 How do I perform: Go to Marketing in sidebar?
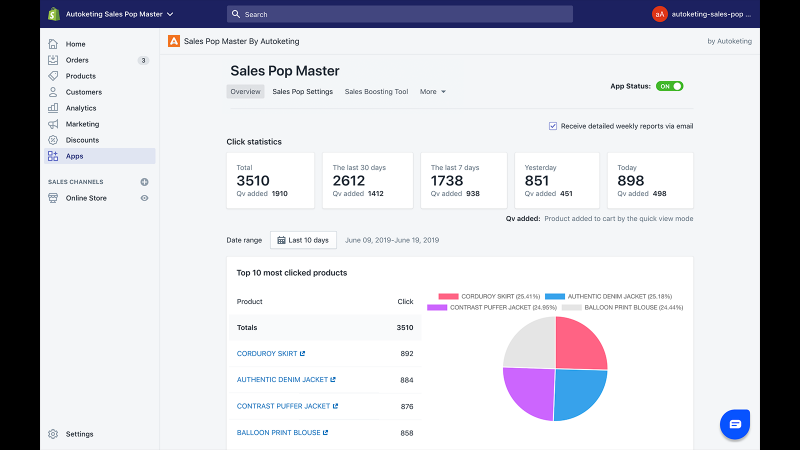click(82, 124)
